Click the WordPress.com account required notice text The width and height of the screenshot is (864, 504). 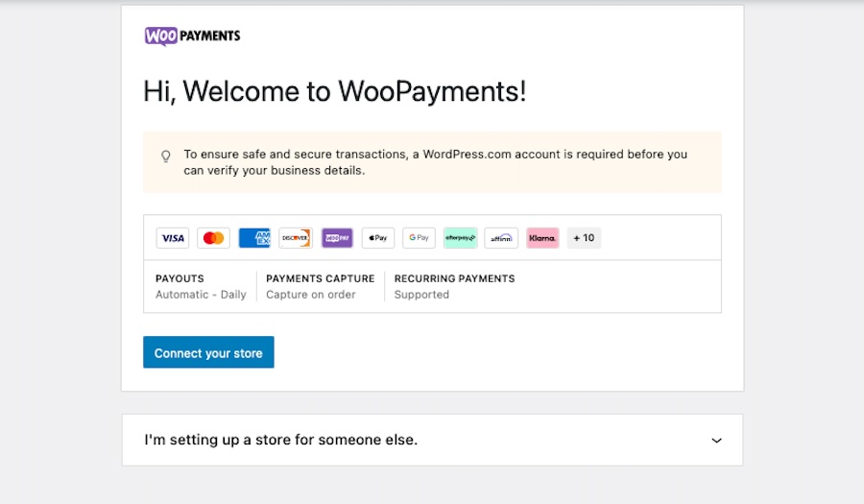point(435,162)
